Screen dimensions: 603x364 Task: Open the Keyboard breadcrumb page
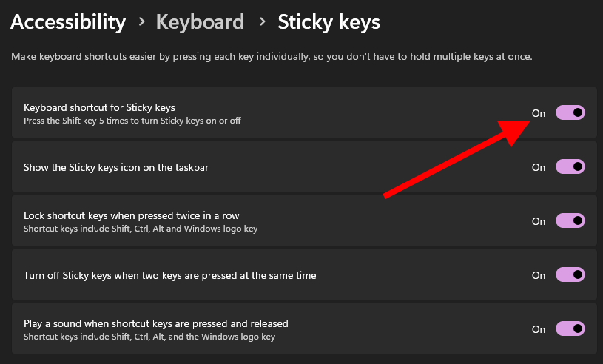(x=200, y=22)
